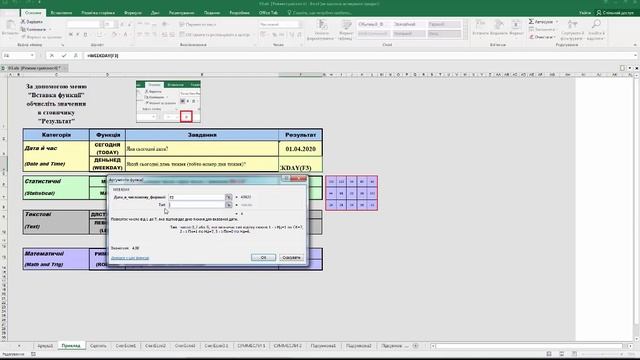Click Page Layout view icon in status bar

[562, 354]
